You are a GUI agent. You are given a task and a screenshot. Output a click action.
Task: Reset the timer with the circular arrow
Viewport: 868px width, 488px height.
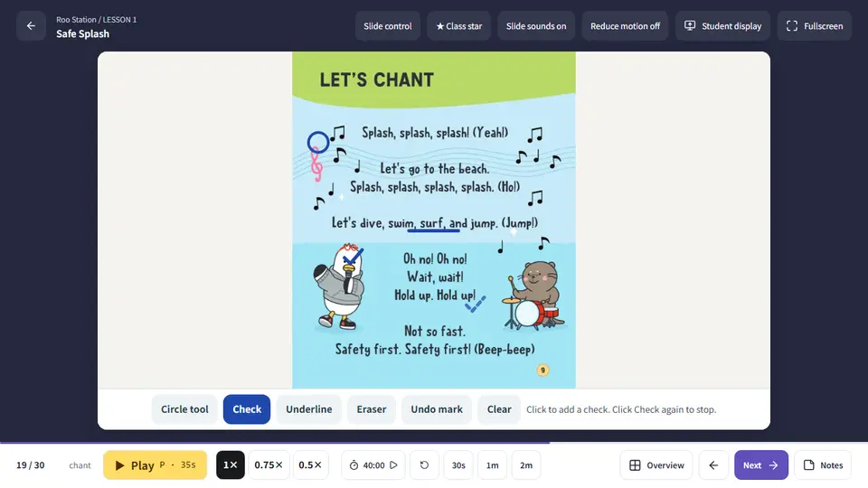(x=425, y=465)
